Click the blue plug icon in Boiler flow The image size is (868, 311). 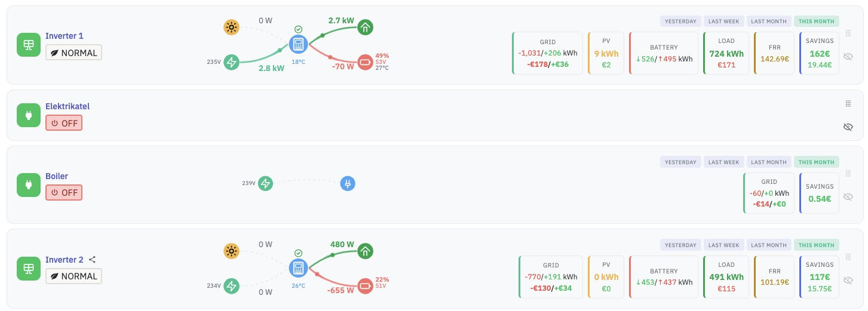(348, 183)
